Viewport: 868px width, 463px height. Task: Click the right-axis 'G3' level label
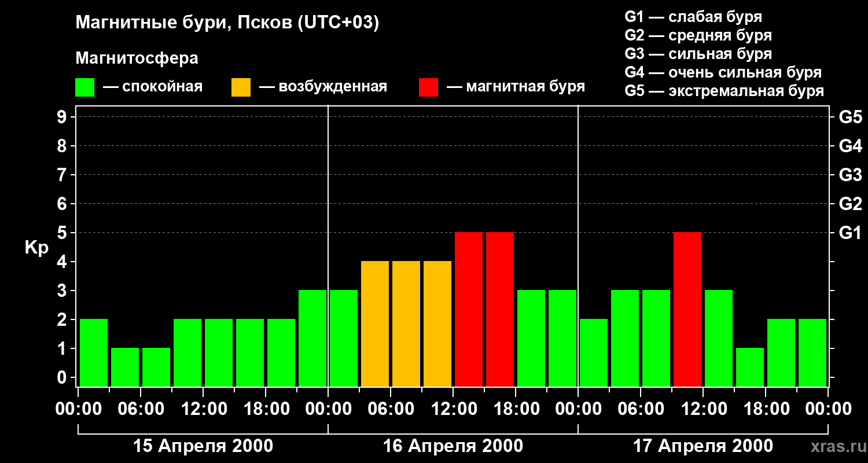[x=850, y=175]
